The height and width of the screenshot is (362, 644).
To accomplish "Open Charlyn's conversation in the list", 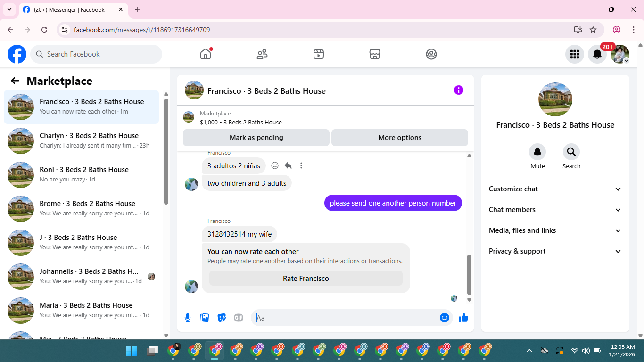I will point(82,141).
